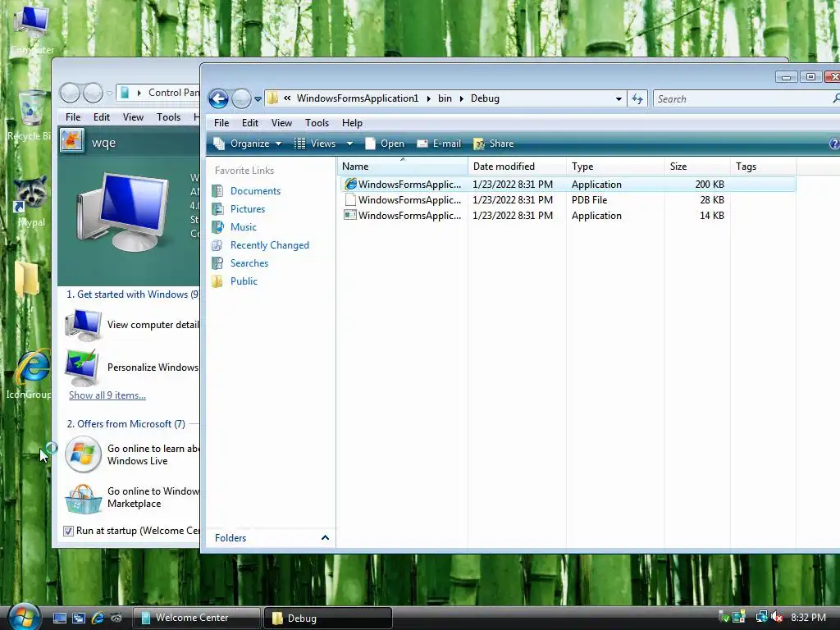840x630 pixels.
Task: Click the 14 KB application's icon
Action: [x=350, y=216]
